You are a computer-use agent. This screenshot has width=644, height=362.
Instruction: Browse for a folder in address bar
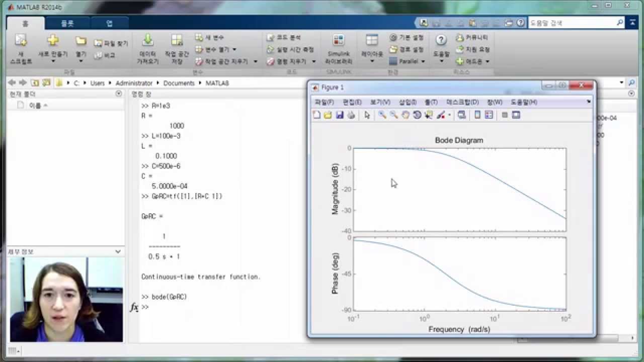coord(46,83)
